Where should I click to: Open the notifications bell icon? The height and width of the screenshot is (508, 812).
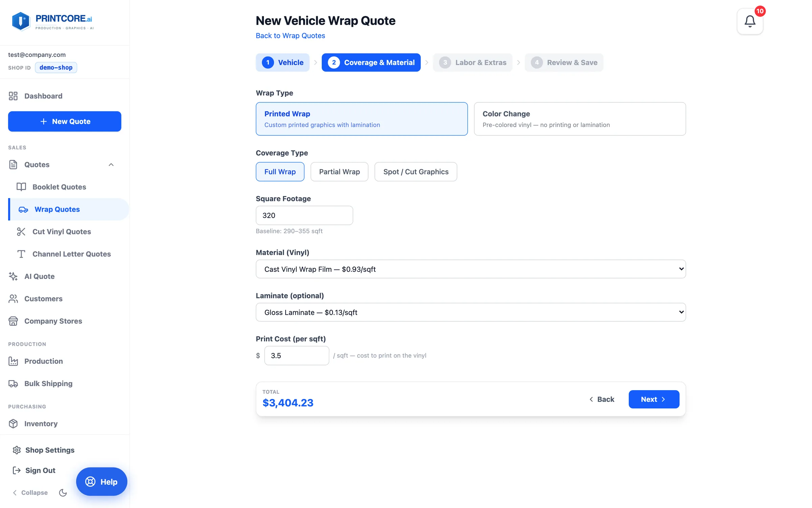[750, 21]
